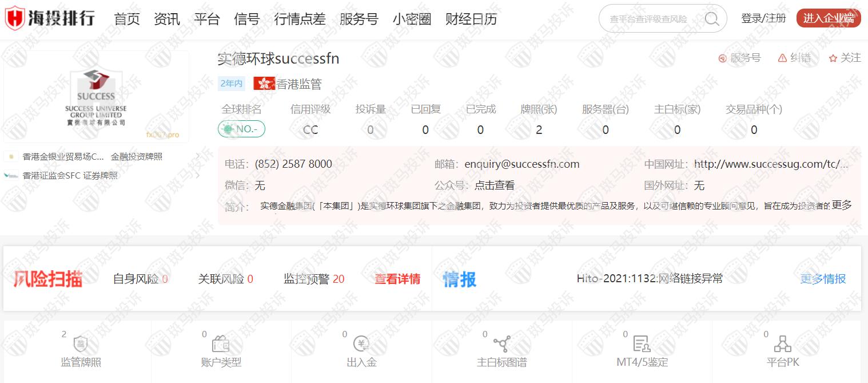Viewport: 868px width, 383px height.
Task: Go to the 资讯 menu item
Action: (166, 19)
